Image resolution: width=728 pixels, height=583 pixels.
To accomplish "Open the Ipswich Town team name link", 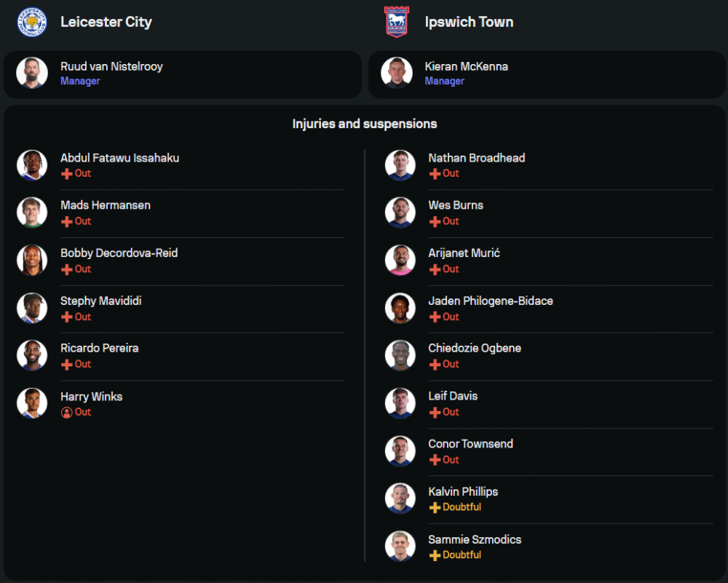I will point(469,22).
